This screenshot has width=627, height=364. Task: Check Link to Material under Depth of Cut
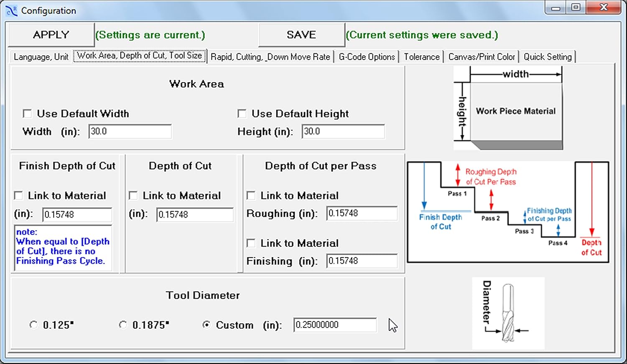[x=133, y=195]
